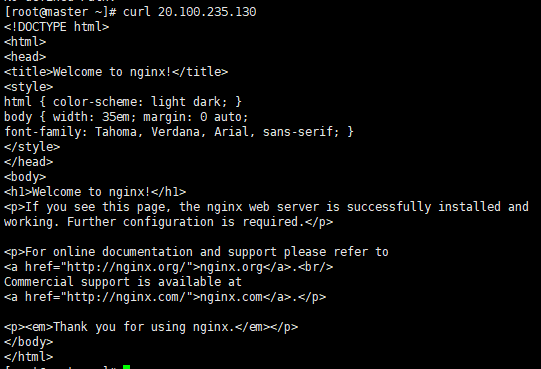
Task: Click the <!DOCTYPE html> line
Action: coord(57,27)
